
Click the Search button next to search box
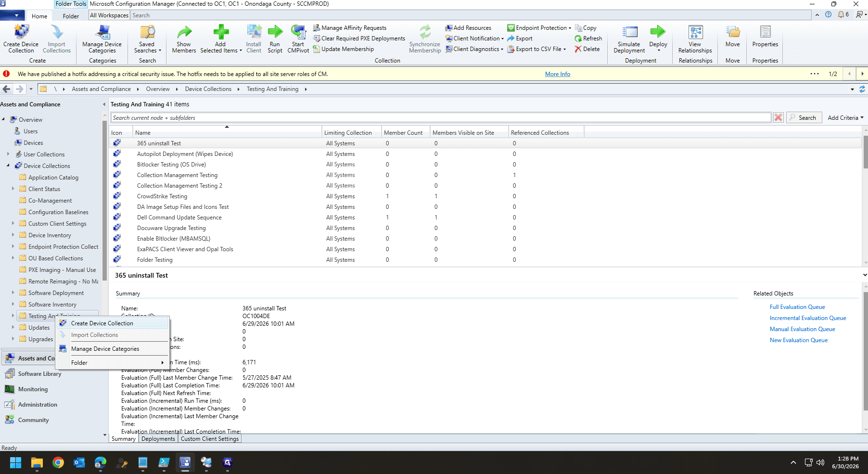(804, 117)
